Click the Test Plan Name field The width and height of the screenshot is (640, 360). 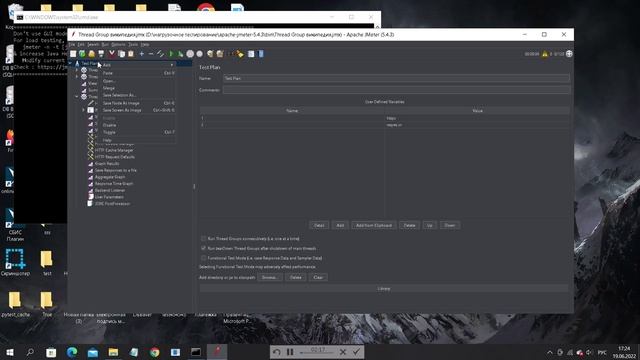396,78
